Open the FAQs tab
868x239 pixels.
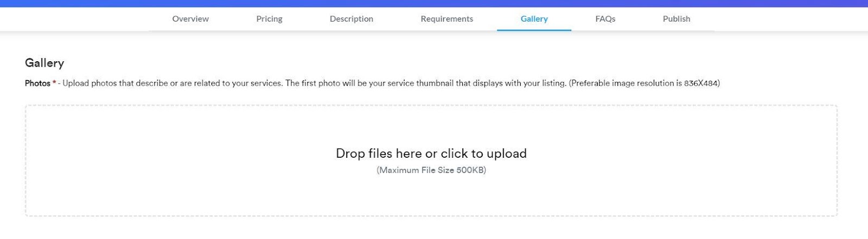pyautogui.click(x=605, y=19)
